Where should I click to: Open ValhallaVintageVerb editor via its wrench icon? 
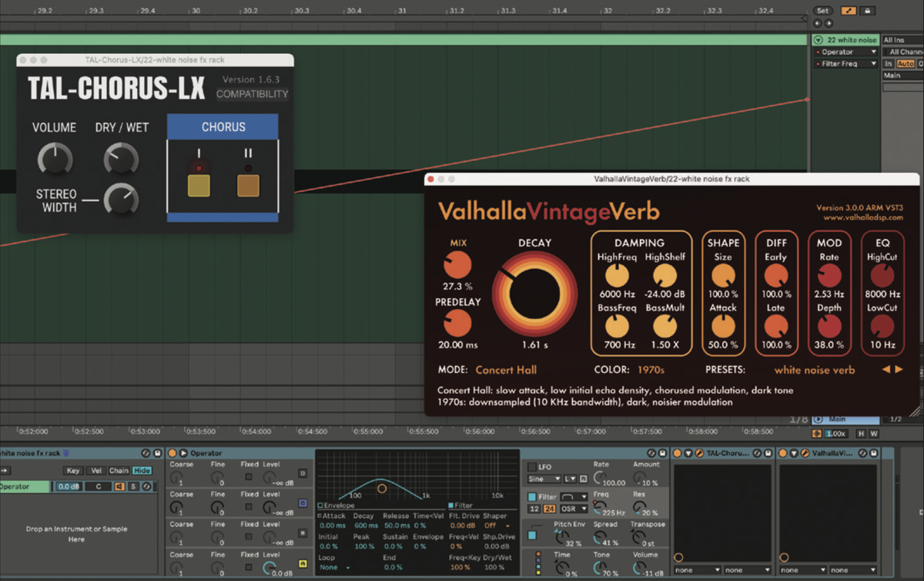click(x=804, y=453)
